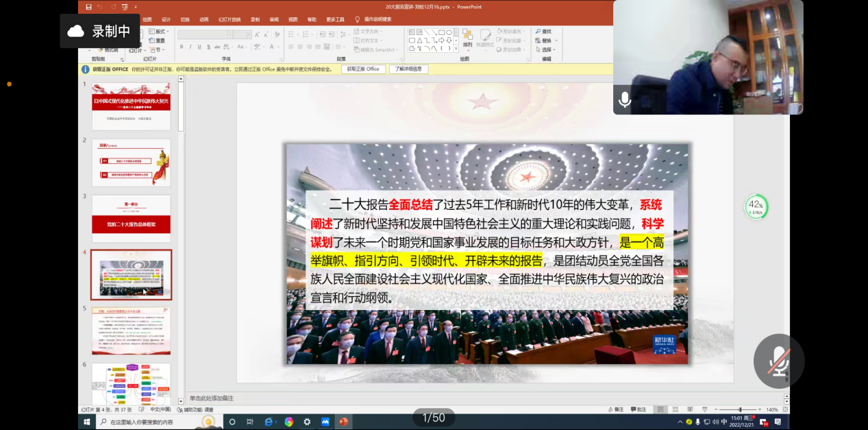Select slide 5 thumbnail in slide panel

(x=131, y=331)
